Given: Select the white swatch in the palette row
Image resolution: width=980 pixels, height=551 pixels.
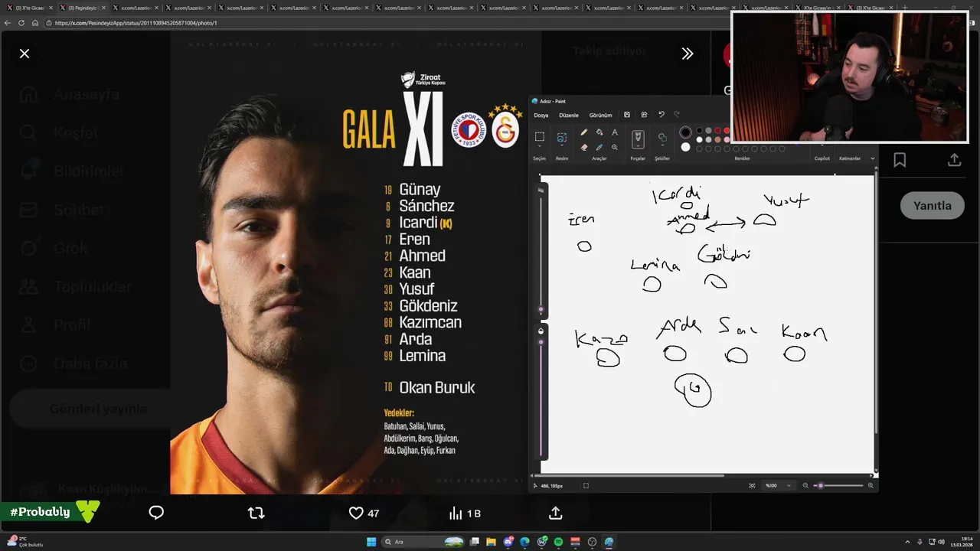Looking at the screenshot, I should [699, 140].
